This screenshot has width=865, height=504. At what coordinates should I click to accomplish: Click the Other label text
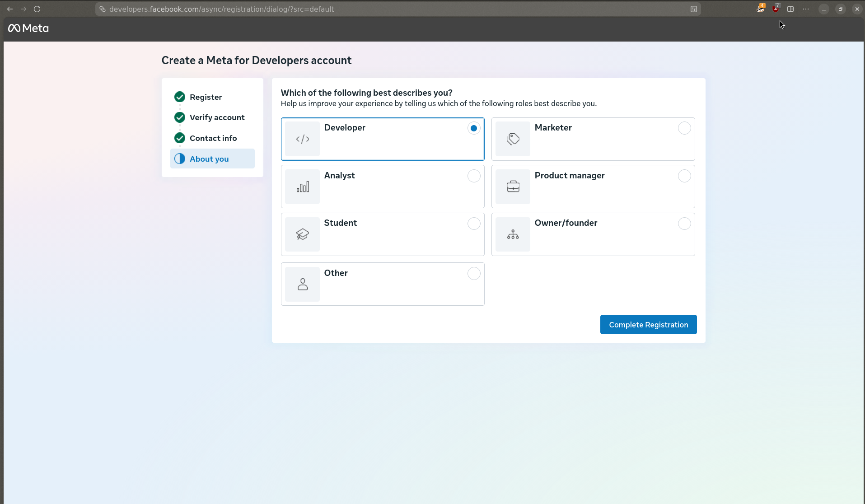(x=336, y=273)
